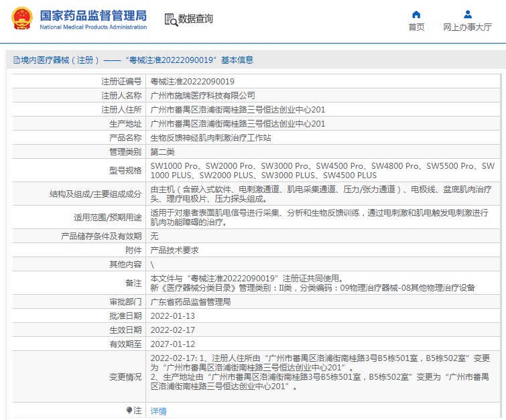Click the expiry date 2027-01-12
This screenshot has height=420, width=506.
[172, 344]
